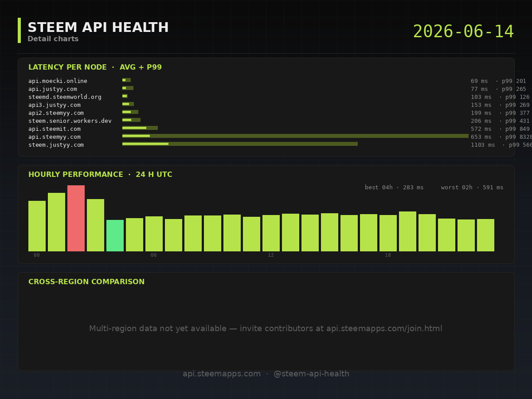Click the best 04h 283 ms label
The image size is (532, 399).
tap(394, 188)
